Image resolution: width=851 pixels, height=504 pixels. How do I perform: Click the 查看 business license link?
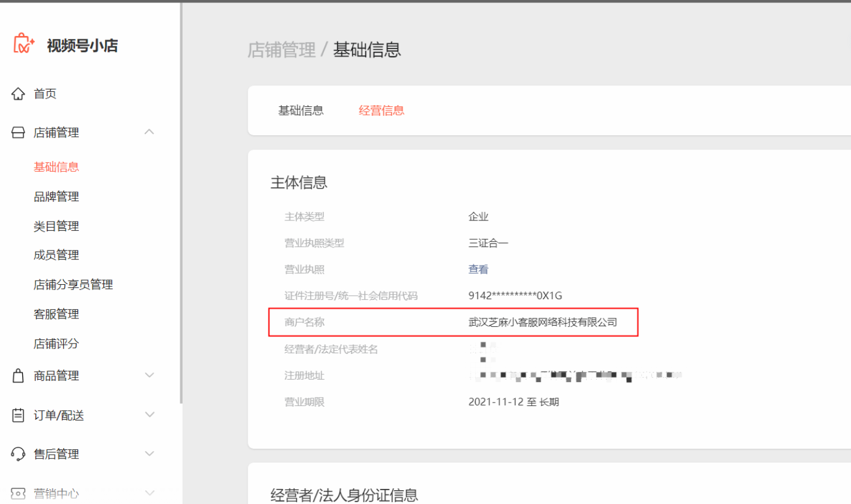[478, 269]
